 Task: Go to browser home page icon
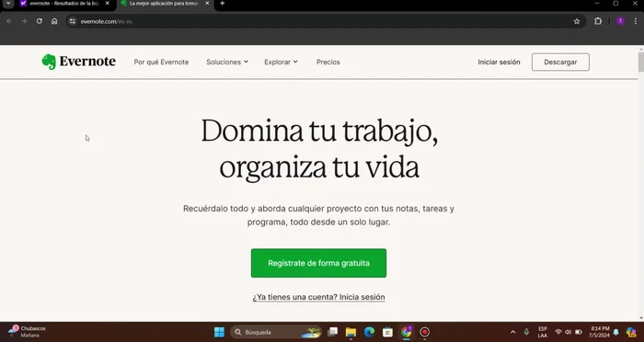coord(54,21)
